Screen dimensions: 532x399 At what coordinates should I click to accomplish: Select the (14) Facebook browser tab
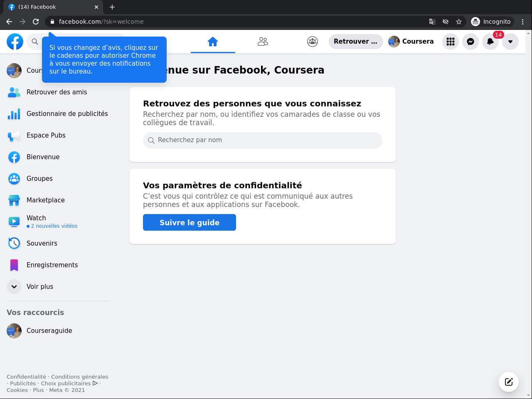click(x=53, y=7)
